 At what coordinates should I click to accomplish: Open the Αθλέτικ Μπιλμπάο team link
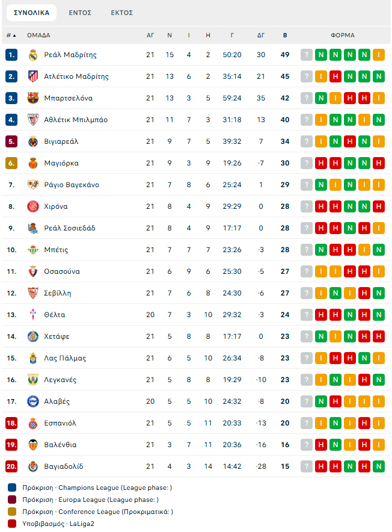[x=76, y=120]
